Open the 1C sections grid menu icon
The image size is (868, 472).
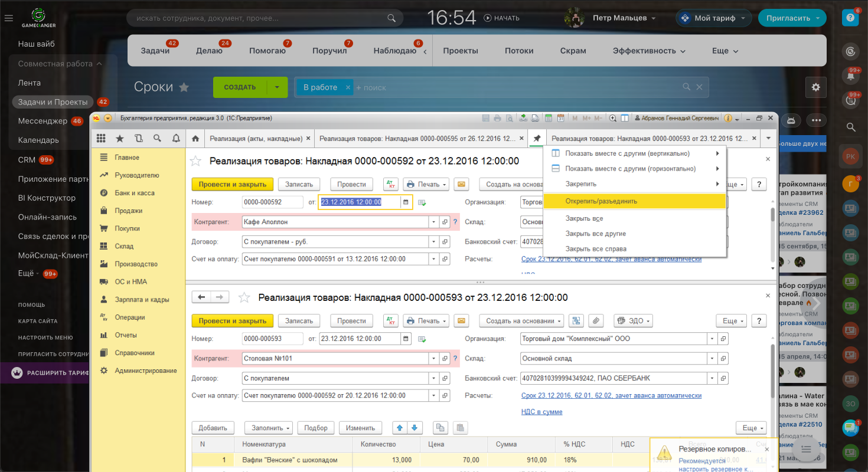pyautogui.click(x=101, y=139)
